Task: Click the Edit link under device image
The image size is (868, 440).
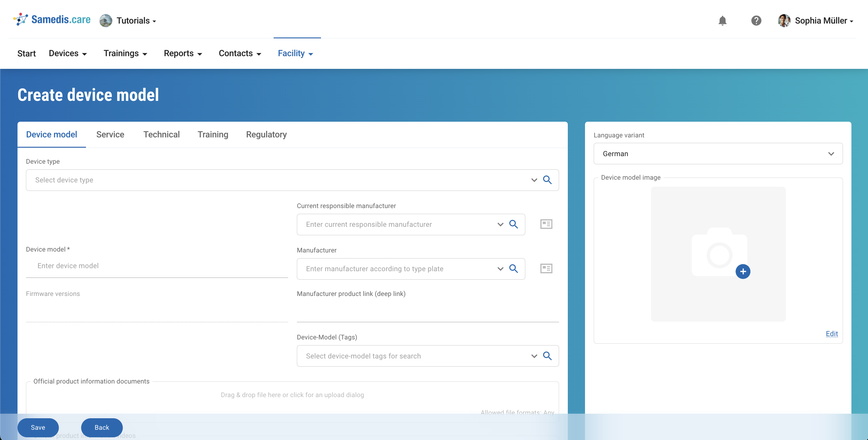Action: tap(831, 333)
